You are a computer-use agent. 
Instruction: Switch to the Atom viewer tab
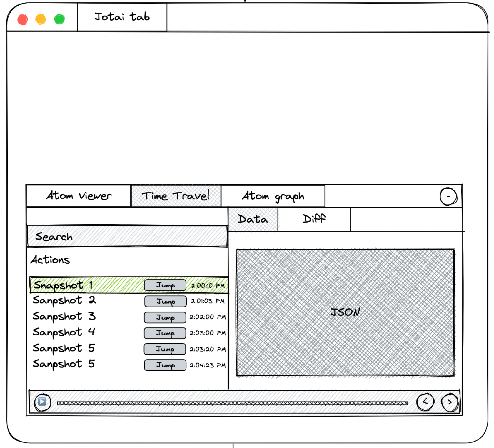tap(79, 196)
